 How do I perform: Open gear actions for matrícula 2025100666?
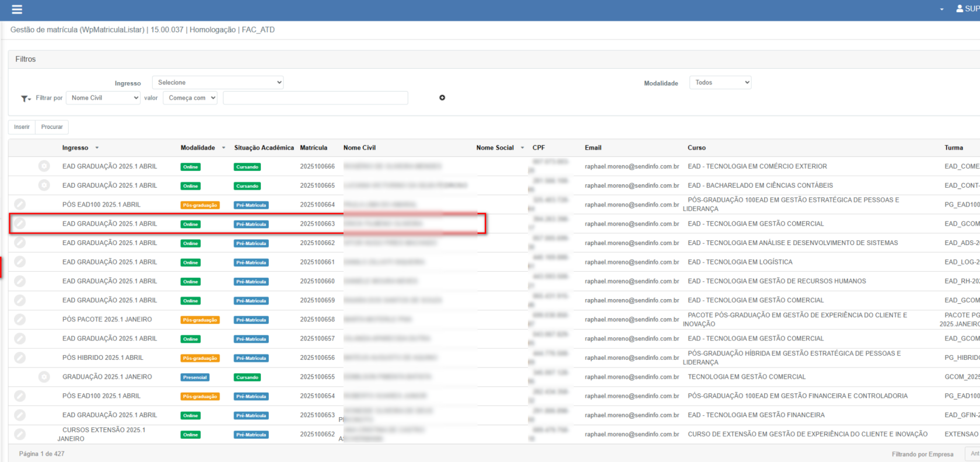coord(44,166)
